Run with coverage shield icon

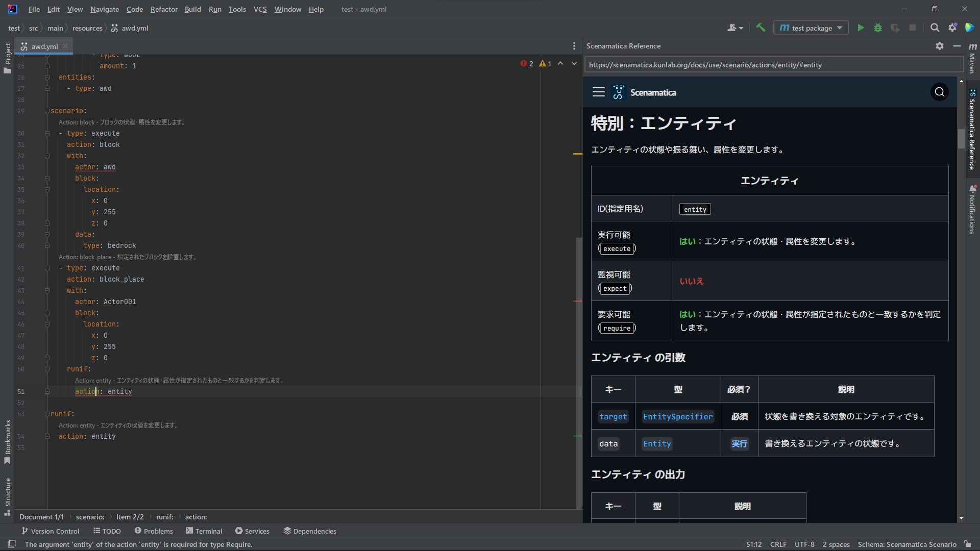895,28
